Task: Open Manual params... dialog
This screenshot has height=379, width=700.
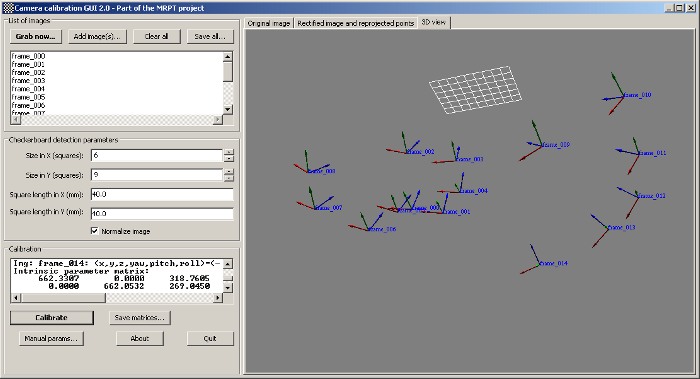Action: click(x=51, y=338)
